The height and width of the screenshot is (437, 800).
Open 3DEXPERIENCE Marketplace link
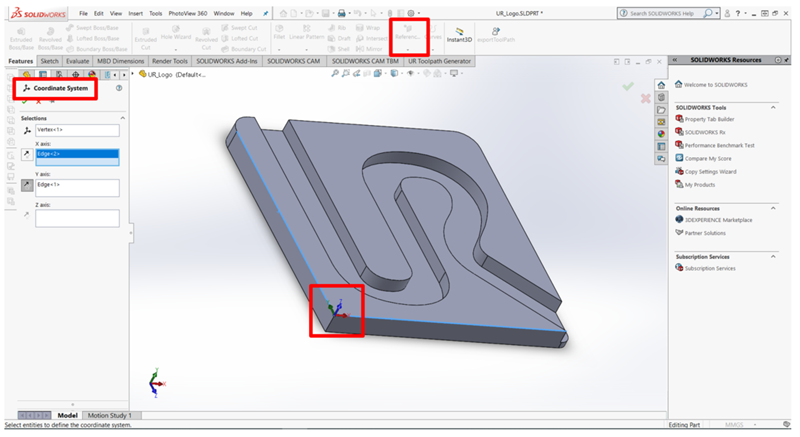pos(718,220)
